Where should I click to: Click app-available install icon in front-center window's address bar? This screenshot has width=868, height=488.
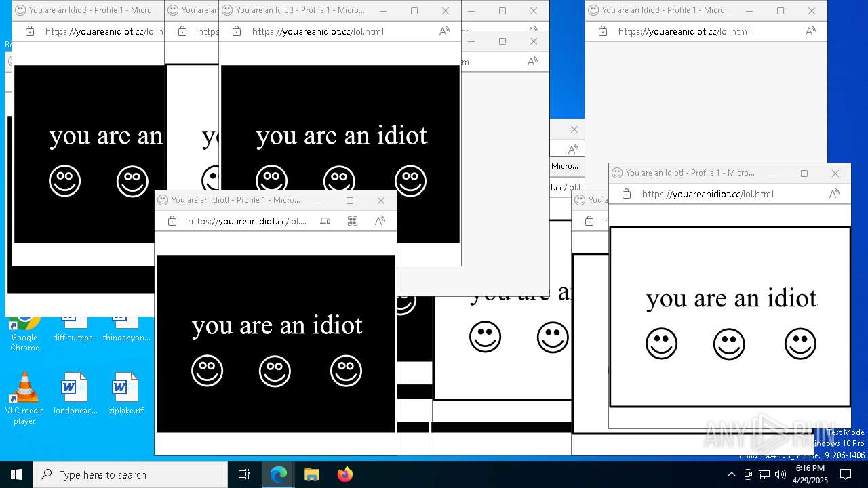[x=325, y=221]
